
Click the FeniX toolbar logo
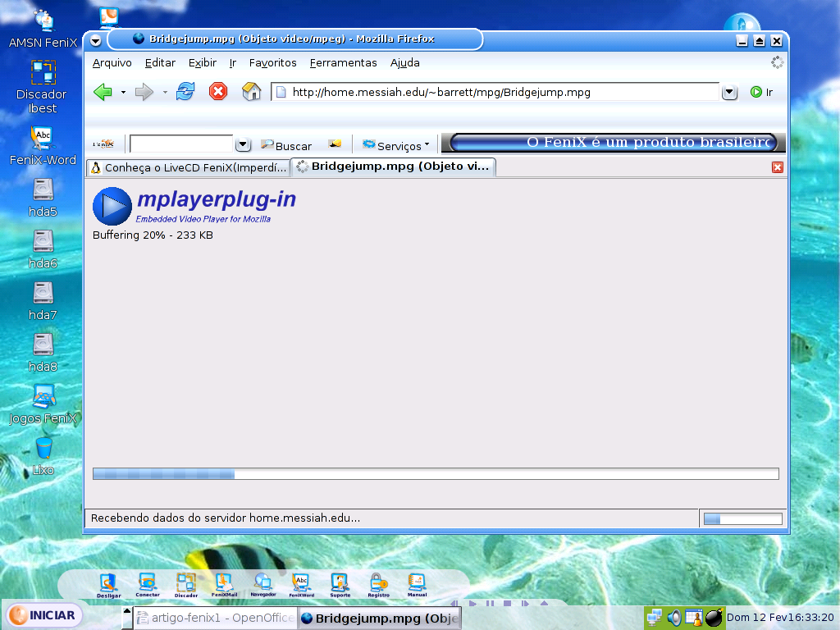pos(103,144)
